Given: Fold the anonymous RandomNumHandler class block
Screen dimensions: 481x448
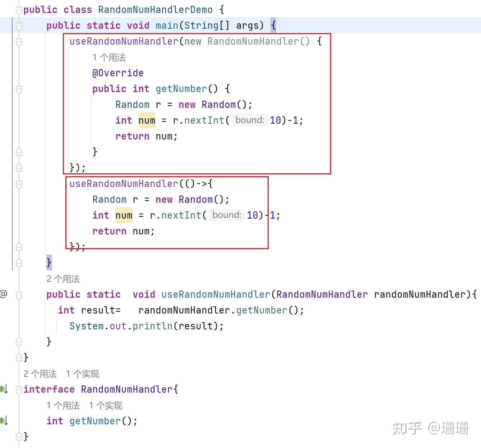Looking at the screenshot, I should [19, 42].
